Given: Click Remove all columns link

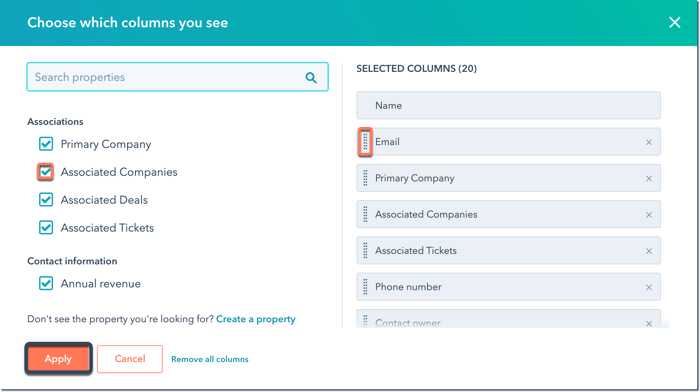Looking at the screenshot, I should 210,359.
